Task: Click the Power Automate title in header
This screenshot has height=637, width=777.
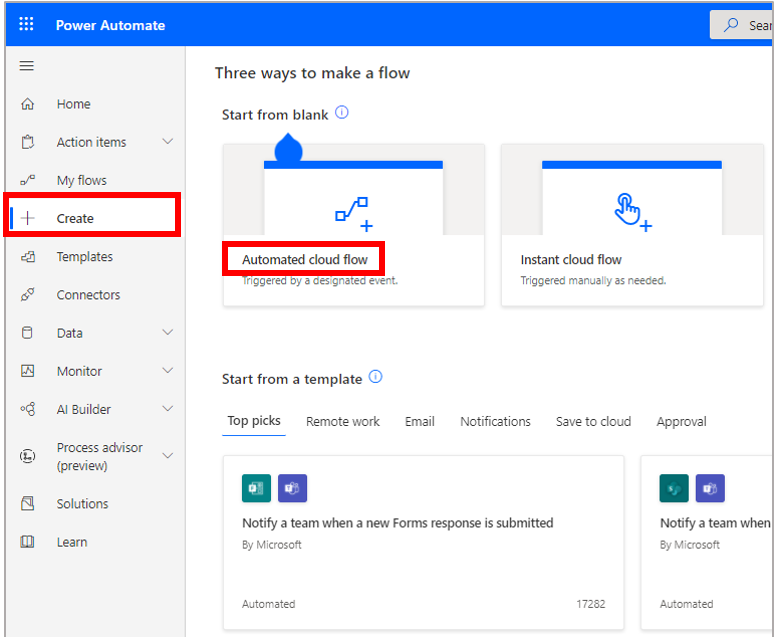Action: (x=111, y=25)
